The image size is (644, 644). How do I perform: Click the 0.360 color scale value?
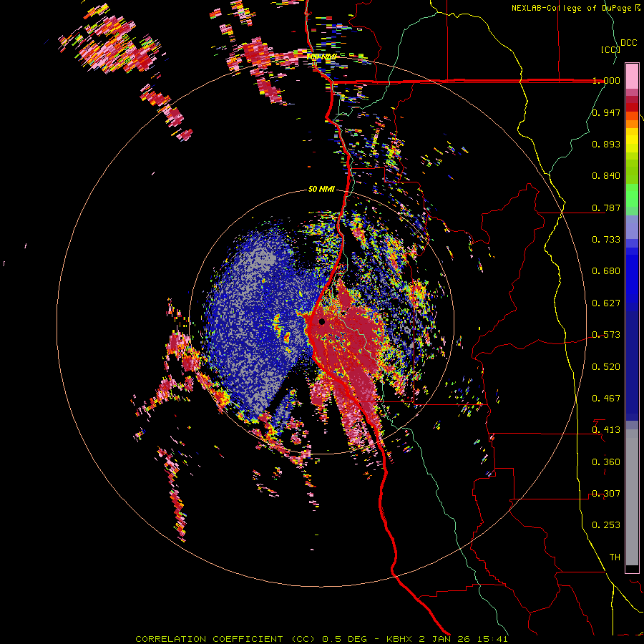click(606, 462)
